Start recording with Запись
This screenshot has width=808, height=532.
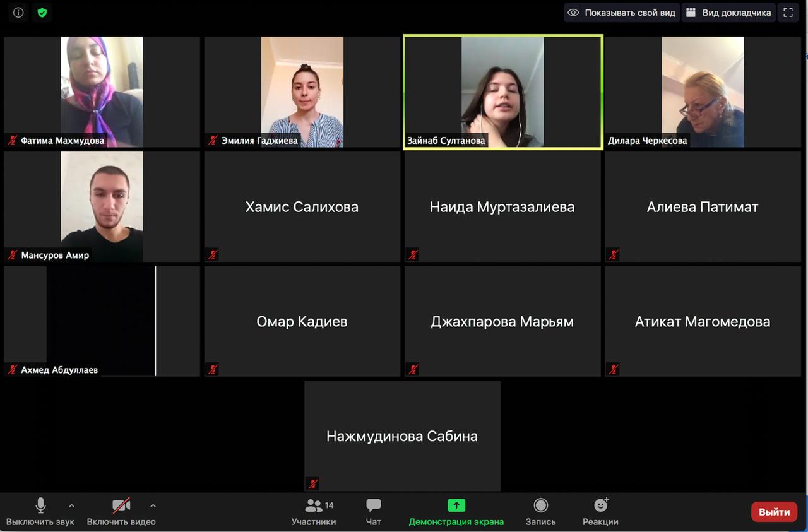click(541, 512)
